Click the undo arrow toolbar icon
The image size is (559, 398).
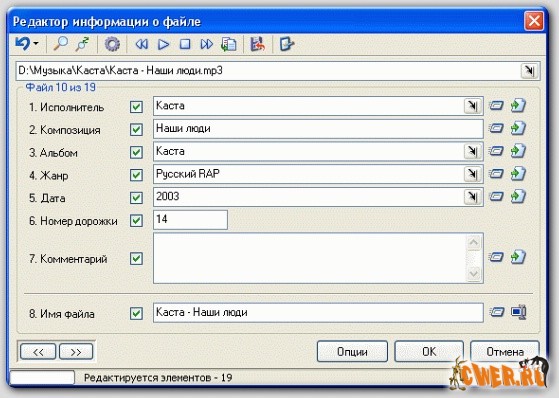23,44
